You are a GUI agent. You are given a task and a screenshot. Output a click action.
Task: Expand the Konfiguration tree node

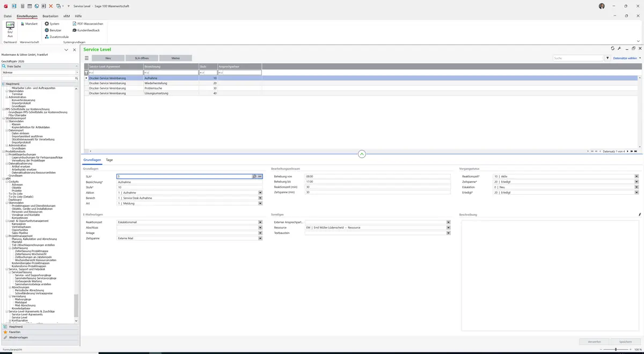(x=10, y=320)
